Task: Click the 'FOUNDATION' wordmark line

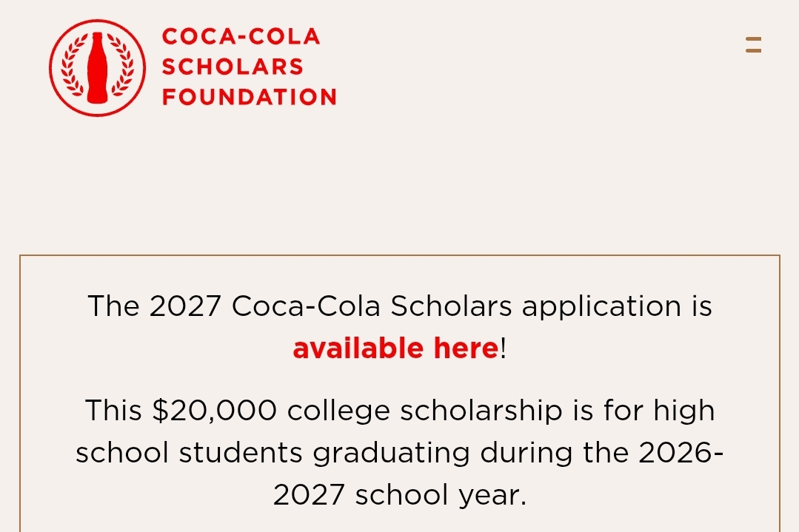Action: [249, 97]
